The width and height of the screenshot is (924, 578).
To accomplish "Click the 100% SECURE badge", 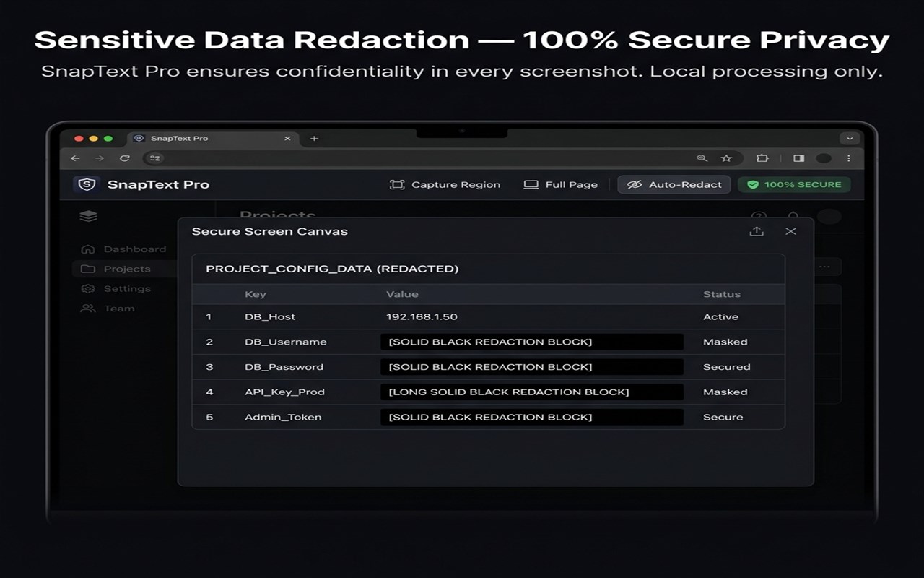I will click(794, 184).
